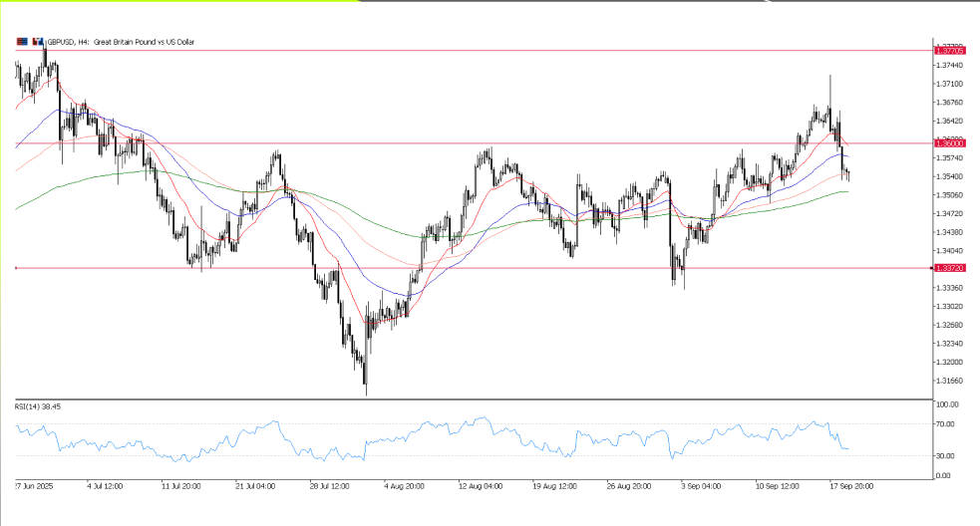Screen dimensions: 980x526
Task: Click the 21 Jul 04:00 date label
Action: tap(257, 486)
